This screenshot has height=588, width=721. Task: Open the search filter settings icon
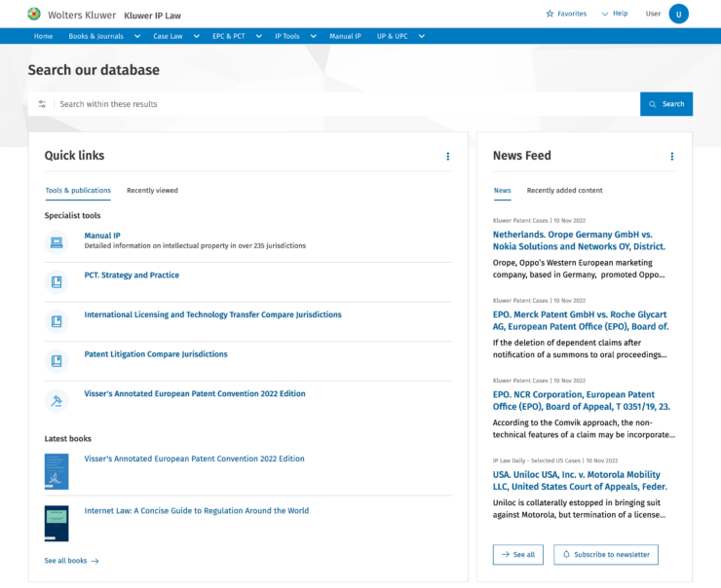pyautogui.click(x=42, y=104)
